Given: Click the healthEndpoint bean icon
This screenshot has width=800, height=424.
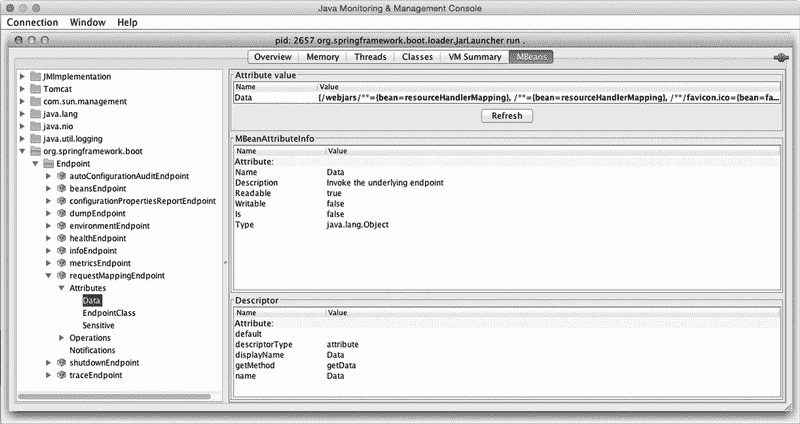Looking at the screenshot, I should pyautogui.click(x=62, y=238).
